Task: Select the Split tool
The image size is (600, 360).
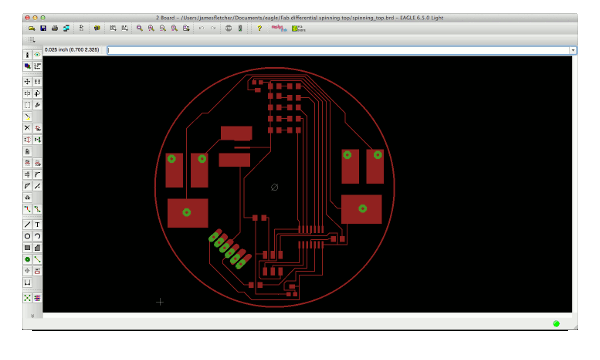Action: [x=27, y=186]
